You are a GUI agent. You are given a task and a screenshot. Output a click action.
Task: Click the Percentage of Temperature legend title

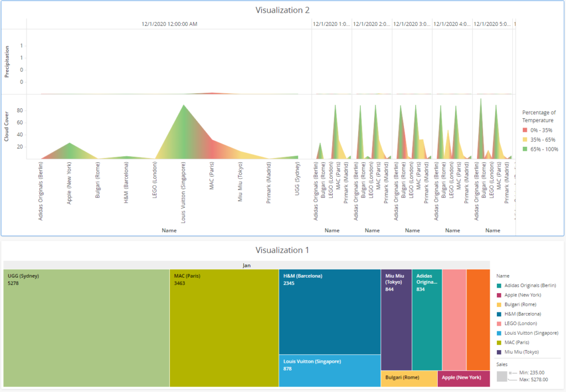[539, 116]
